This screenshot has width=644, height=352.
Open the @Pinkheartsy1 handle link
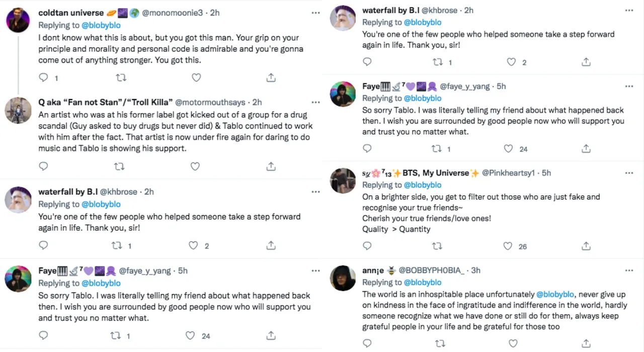[510, 172]
